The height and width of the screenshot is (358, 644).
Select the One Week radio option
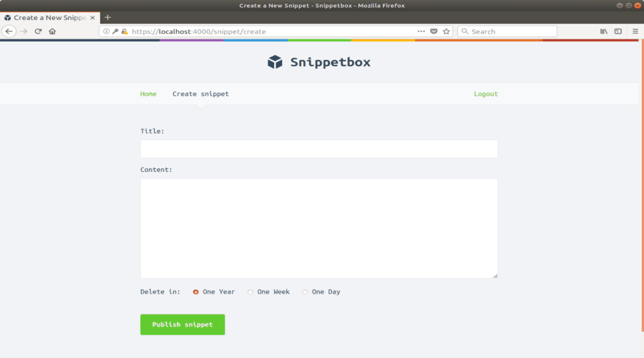250,292
